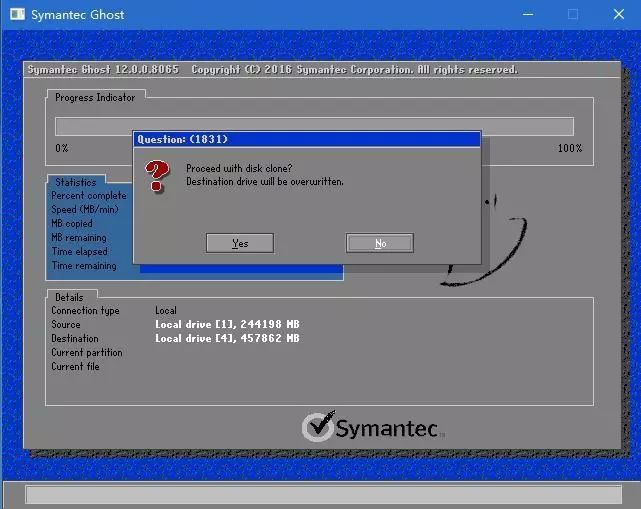Image resolution: width=641 pixels, height=509 pixels.
Task: Close the Symantec Ghost window
Action: (619, 14)
